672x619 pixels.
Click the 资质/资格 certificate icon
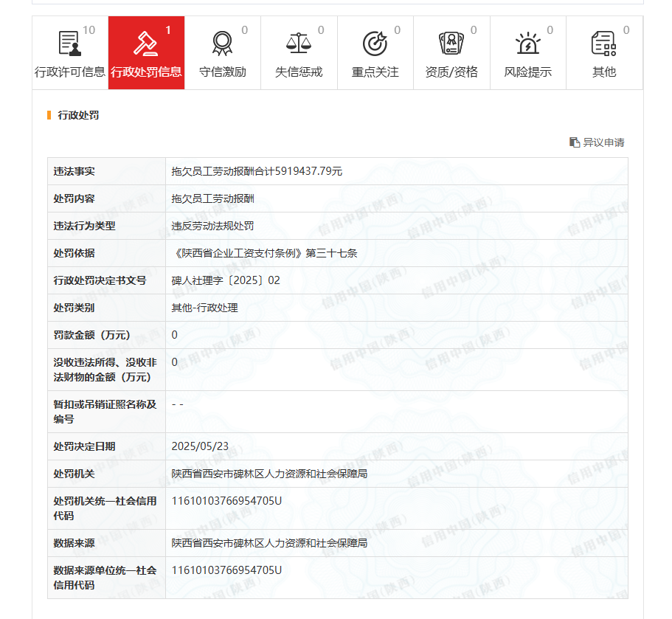click(451, 44)
